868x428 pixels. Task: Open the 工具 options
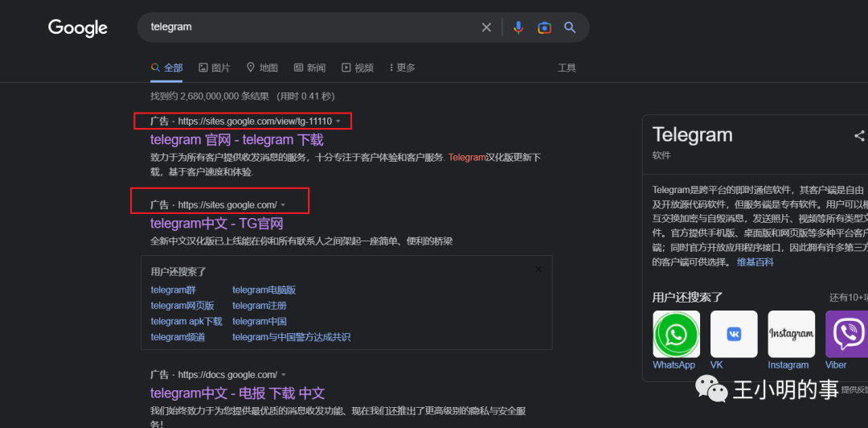click(x=567, y=68)
